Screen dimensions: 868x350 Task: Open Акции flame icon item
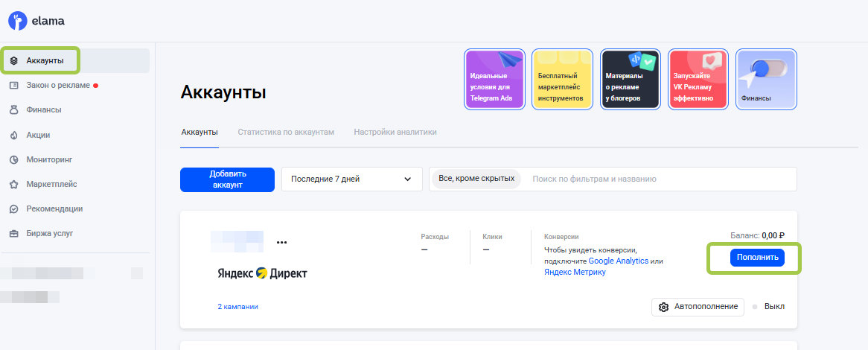click(37, 135)
